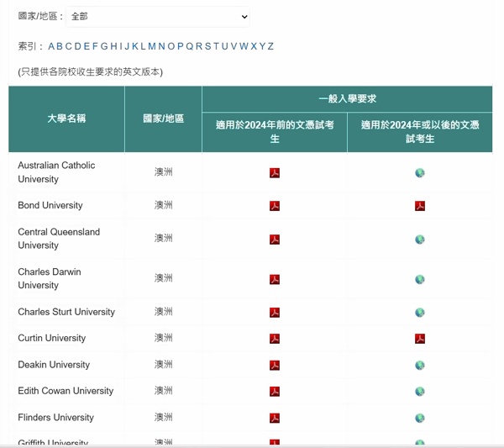
Task: Jump to index letter K
Action: [135, 46]
